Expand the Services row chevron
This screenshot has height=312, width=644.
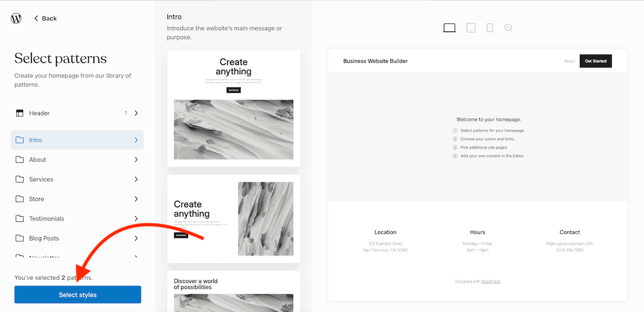(x=137, y=179)
